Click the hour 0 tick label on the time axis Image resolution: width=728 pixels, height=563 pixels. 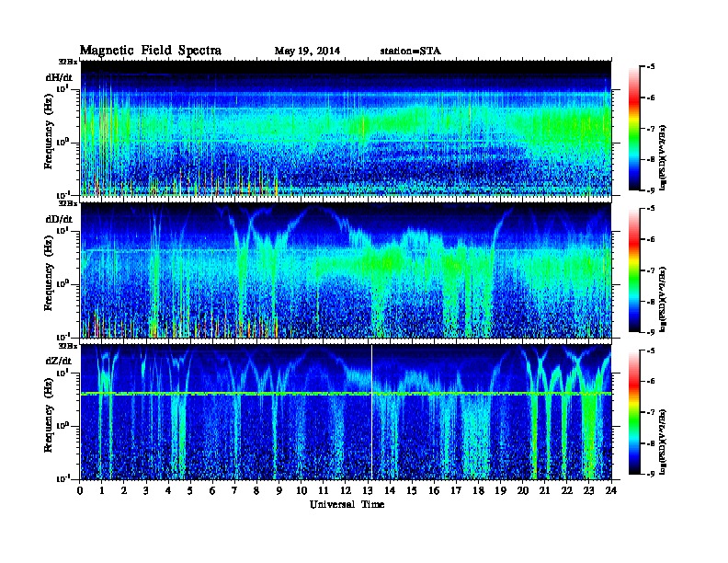[x=80, y=490]
